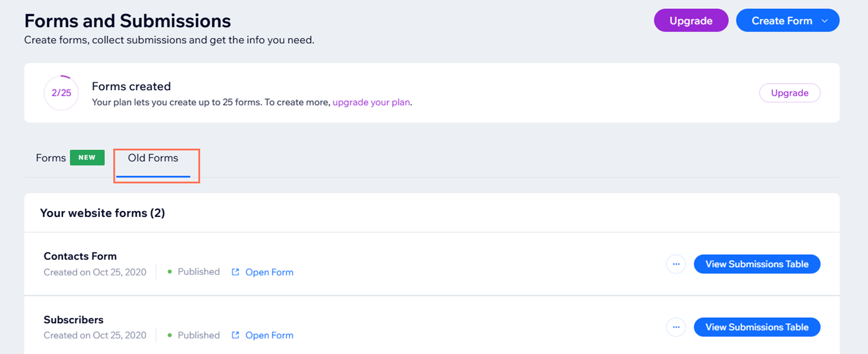868x354 pixels.
Task: Expand the Create Form dropdown arrow
Action: (x=825, y=21)
